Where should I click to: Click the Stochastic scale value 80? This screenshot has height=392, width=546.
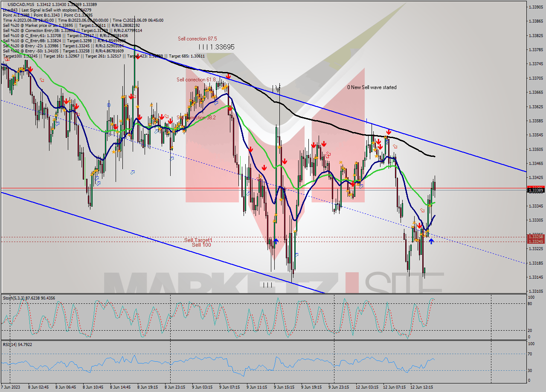[x=531, y=304]
